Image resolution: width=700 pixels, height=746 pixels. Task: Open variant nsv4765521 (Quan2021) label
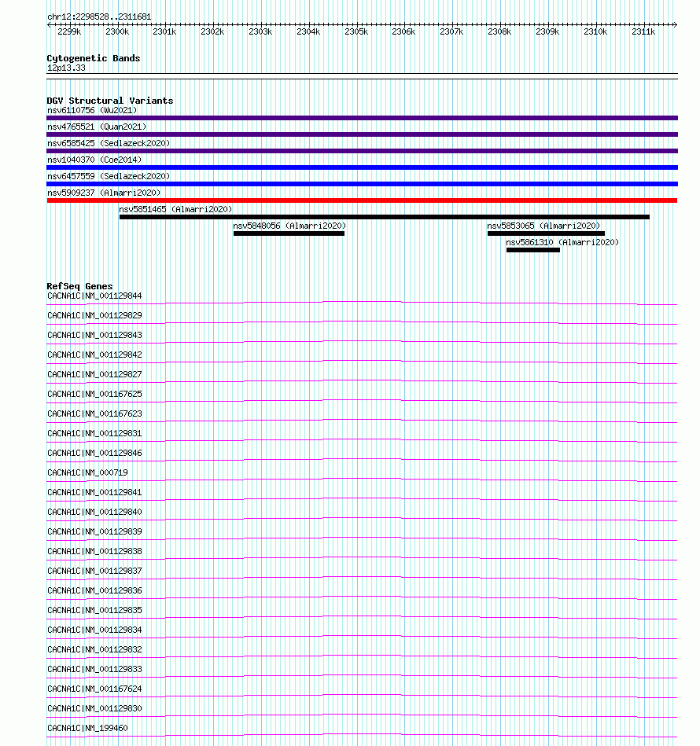(97, 127)
